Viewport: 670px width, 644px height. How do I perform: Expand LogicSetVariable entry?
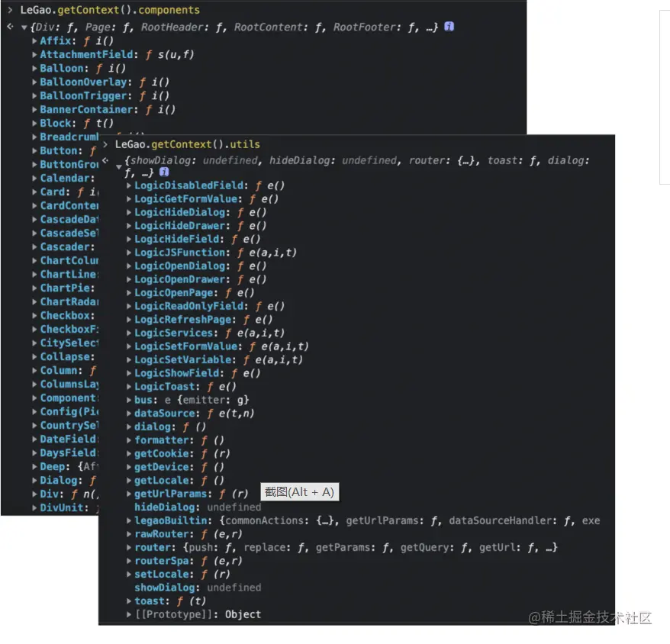coord(129,359)
